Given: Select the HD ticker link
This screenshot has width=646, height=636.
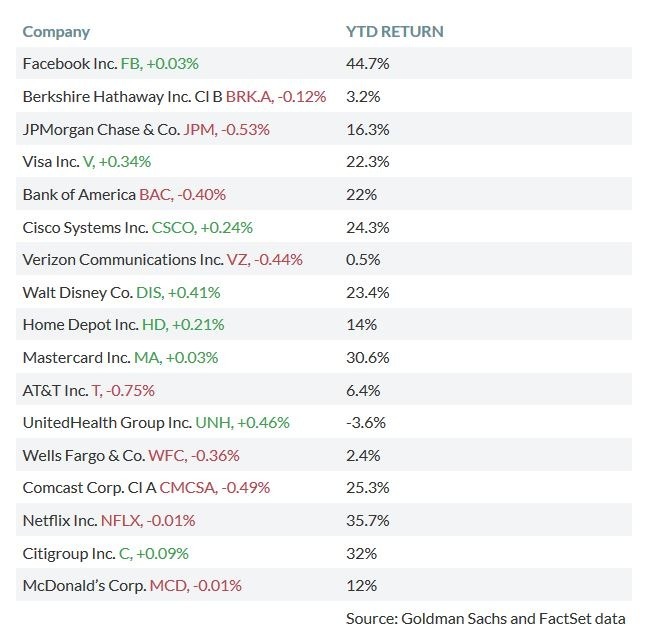Looking at the screenshot, I should pos(154,324).
